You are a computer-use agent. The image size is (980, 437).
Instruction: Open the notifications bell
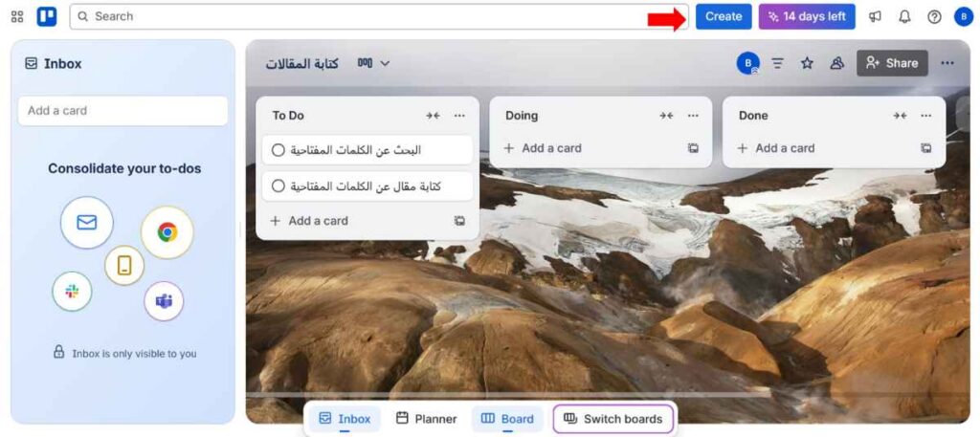coord(904,17)
